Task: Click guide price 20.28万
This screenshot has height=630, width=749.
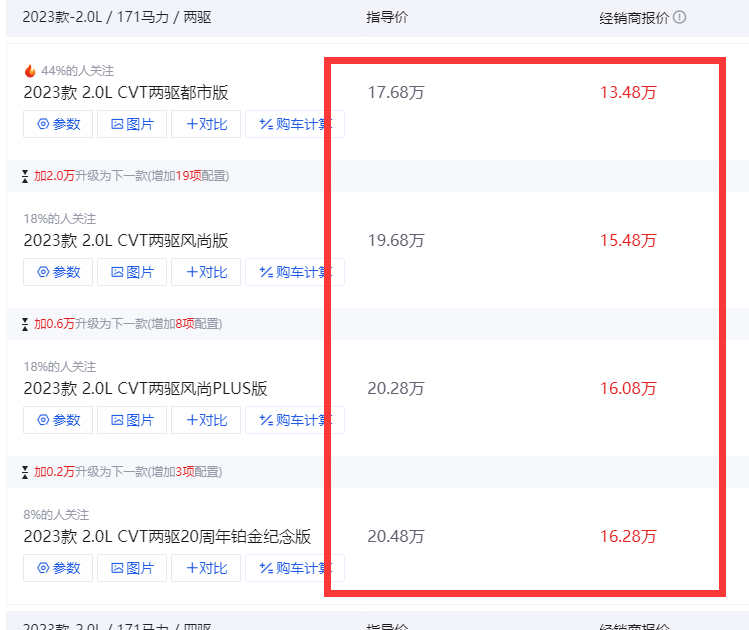Action: 396,389
